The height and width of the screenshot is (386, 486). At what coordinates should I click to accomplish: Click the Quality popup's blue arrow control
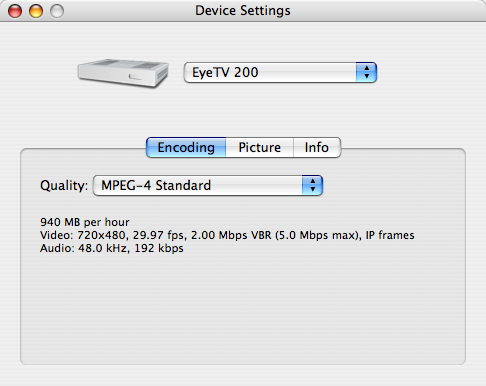pyautogui.click(x=312, y=185)
